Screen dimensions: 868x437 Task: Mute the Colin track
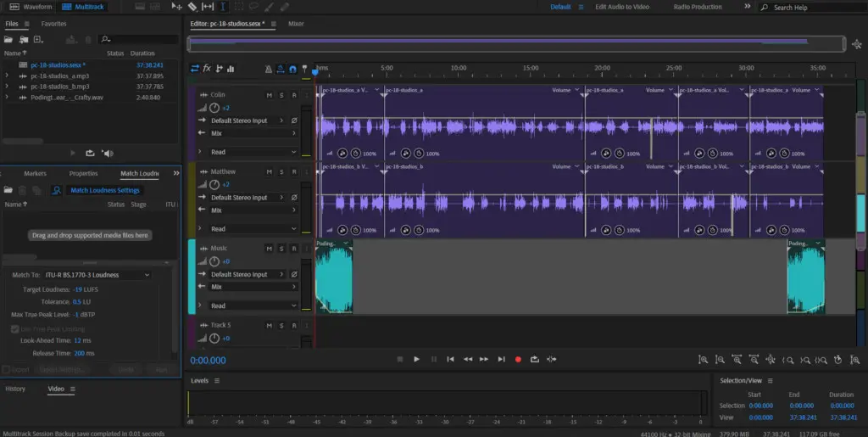[x=269, y=95]
